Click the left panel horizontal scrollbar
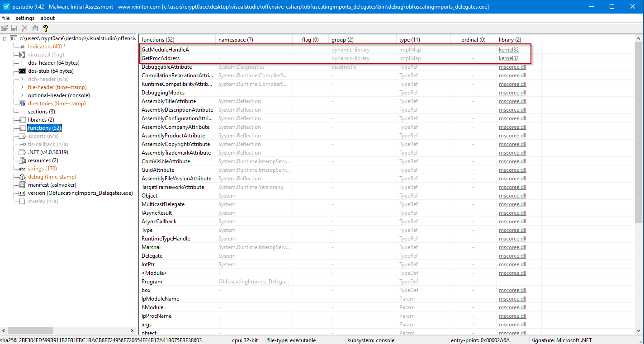 pos(68,331)
